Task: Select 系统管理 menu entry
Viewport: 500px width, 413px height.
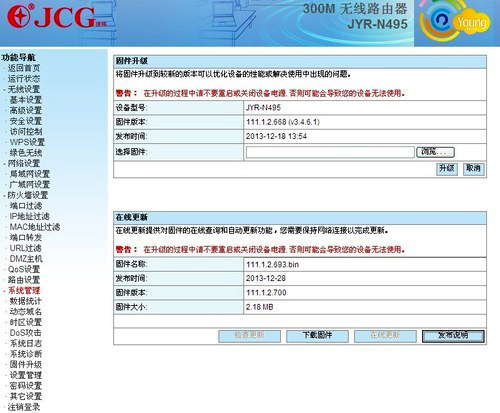Action: [x=24, y=290]
